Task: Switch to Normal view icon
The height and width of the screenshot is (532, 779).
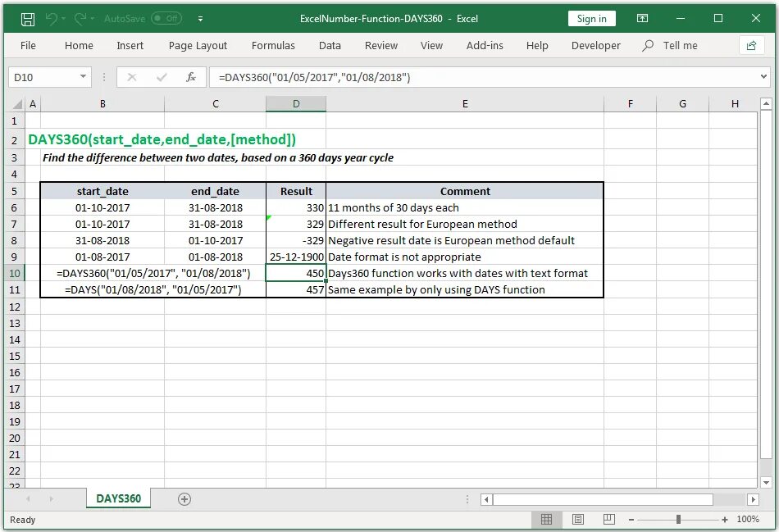Action: [x=546, y=520]
